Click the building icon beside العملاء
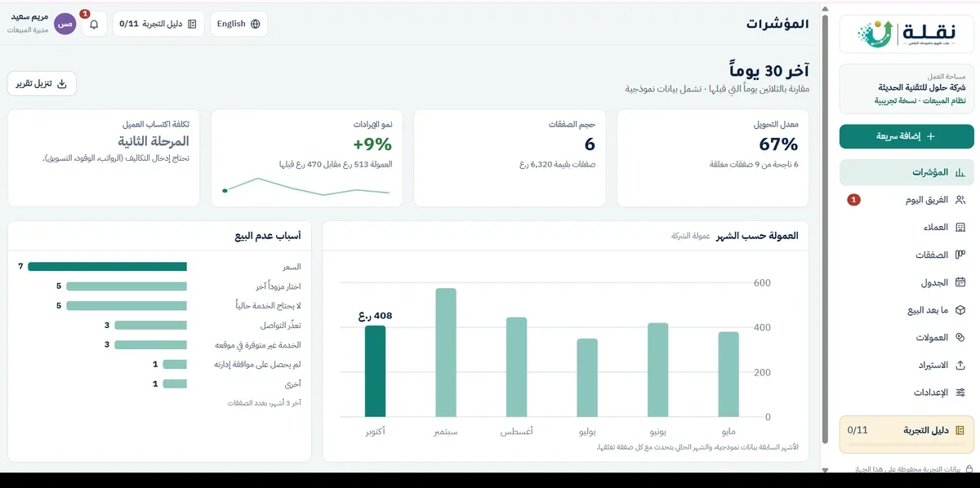Viewport: 980px width, 488px height. (x=960, y=228)
